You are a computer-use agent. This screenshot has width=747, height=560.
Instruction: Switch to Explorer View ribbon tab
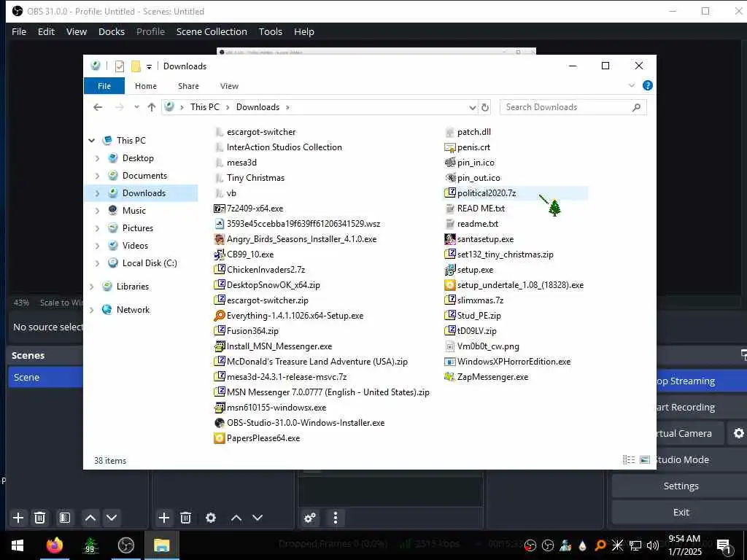pos(229,86)
